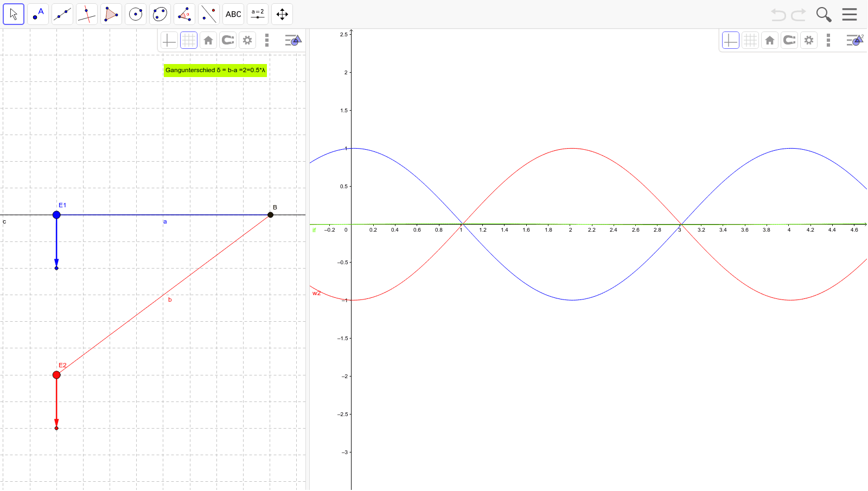This screenshot has height=491, width=868.
Task: Select the ABC text tool
Action: (233, 14)
